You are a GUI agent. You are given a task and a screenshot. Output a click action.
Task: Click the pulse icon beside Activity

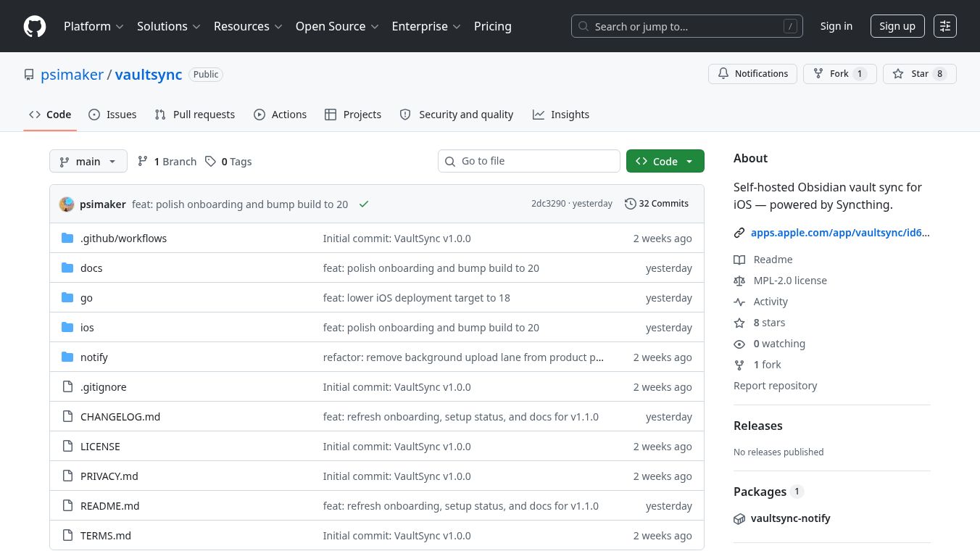click(739, 302)
